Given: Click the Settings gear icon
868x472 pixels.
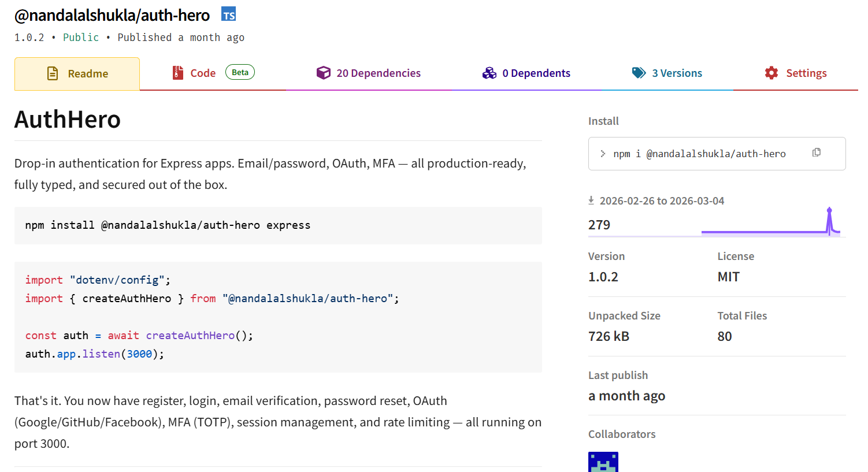Looking at the screenshot, I should point(771,73).
